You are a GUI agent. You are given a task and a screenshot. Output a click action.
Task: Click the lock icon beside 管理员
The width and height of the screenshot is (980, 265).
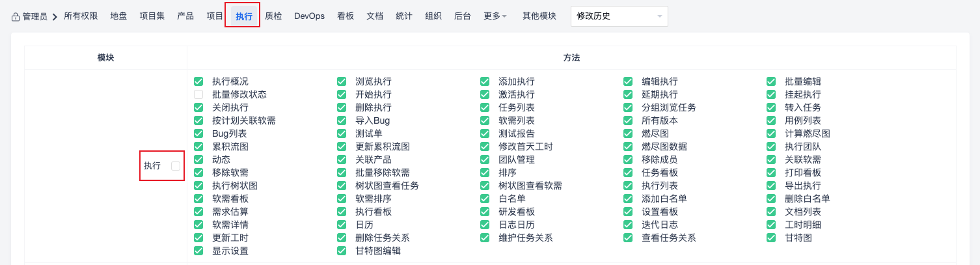[x=16, y=17]
